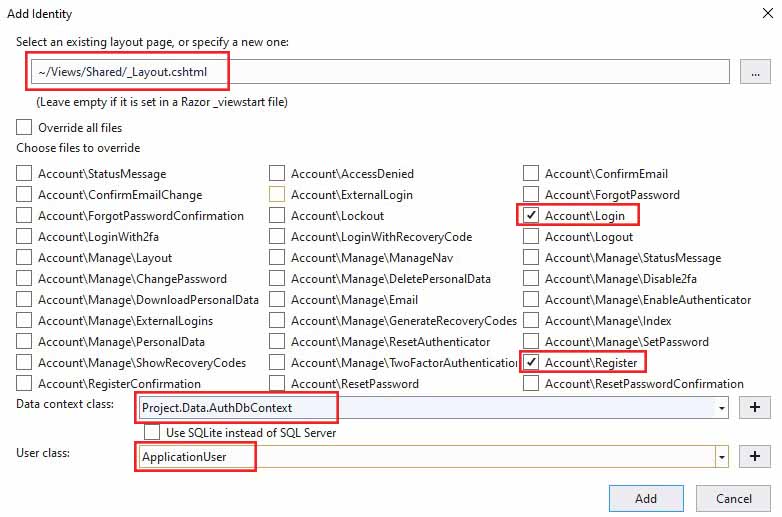Check Account\Manage\ChangePassword file
The height and width of the screenshot is (517, 782).
(x=24, y=278)
